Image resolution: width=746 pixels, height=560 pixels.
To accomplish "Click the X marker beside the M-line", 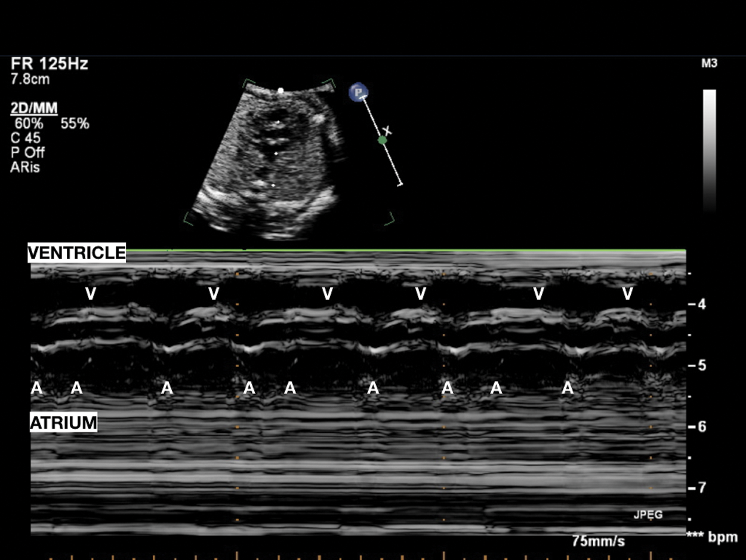I will point(388,130).
